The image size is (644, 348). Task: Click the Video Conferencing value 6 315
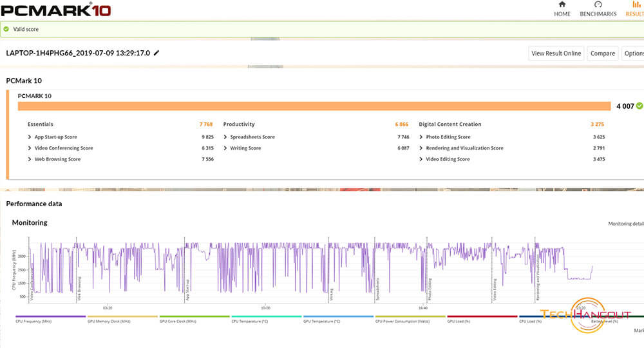pos(208,148)
